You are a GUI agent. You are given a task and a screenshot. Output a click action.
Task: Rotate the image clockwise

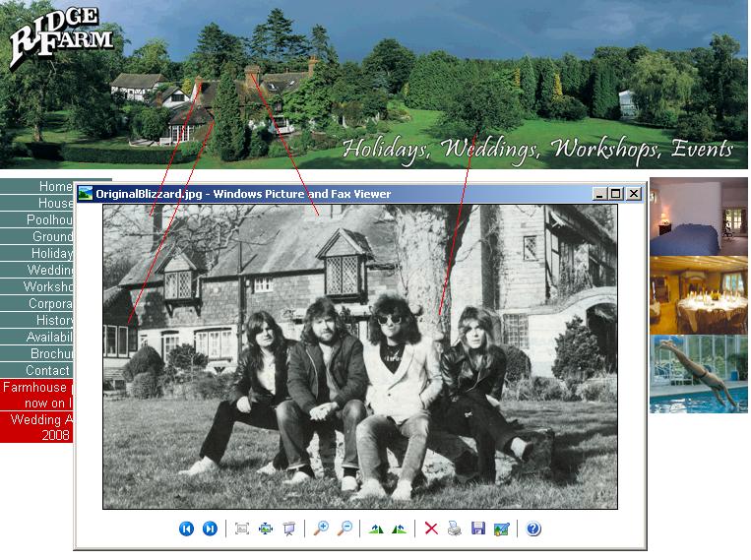[376, 529]
